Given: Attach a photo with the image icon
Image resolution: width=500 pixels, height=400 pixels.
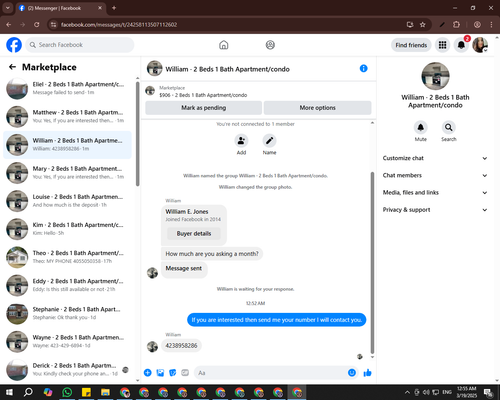Looking at the screenshot, I should pos(160,373).
